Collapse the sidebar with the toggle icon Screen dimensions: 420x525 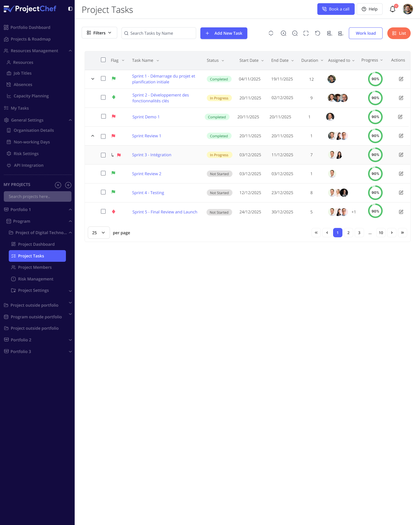click(x=70, y=9)
